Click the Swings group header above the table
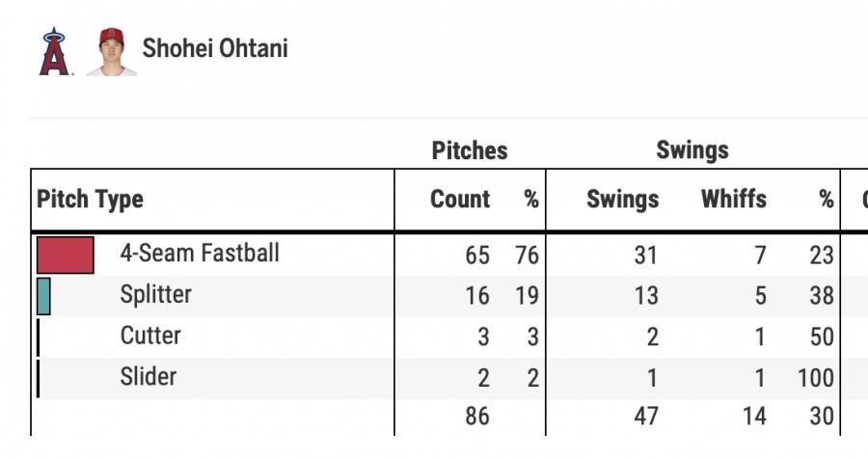The height and width of the screenshot is (458, 868). click(x=692, y=150)
